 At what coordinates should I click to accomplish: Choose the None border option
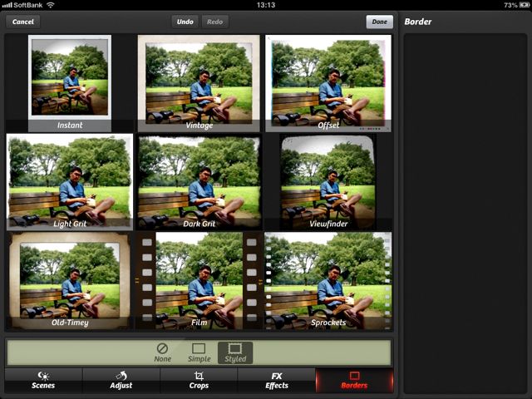(x=163, y=352)
